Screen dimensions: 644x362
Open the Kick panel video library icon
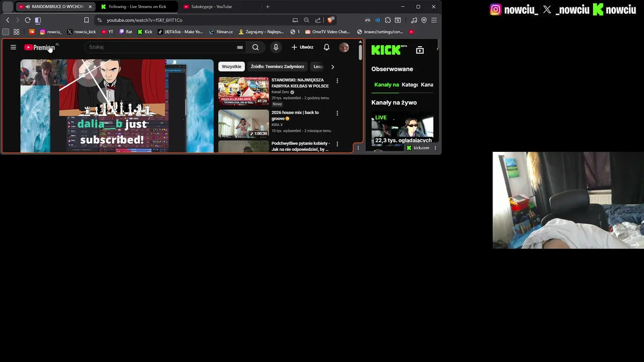(x=420, y=50)
